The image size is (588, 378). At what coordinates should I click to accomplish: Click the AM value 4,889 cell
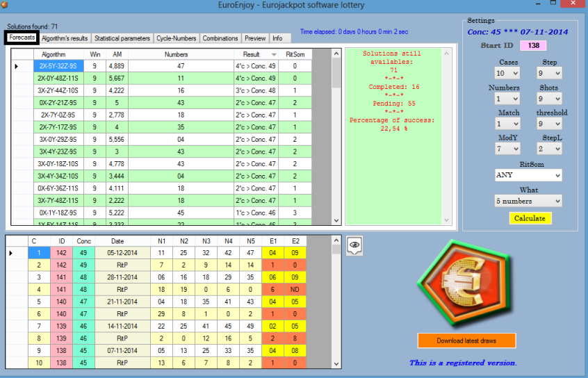[x=117, y=66]
